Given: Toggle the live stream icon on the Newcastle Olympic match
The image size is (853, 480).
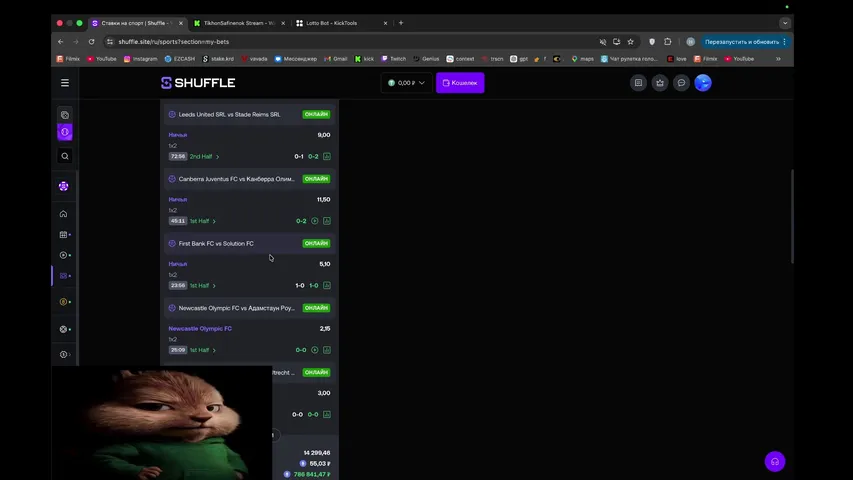Looking at the screenshot, I should tap(315, 350).
